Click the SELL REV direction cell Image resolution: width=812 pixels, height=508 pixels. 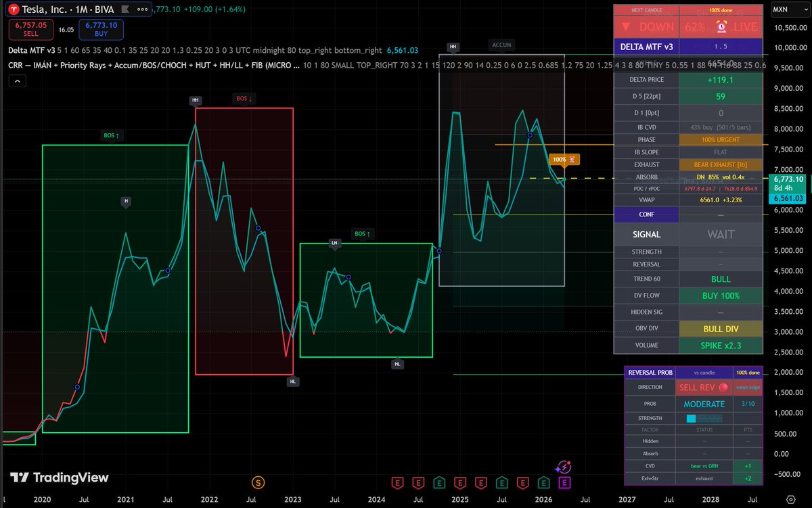tap(704, 388)
